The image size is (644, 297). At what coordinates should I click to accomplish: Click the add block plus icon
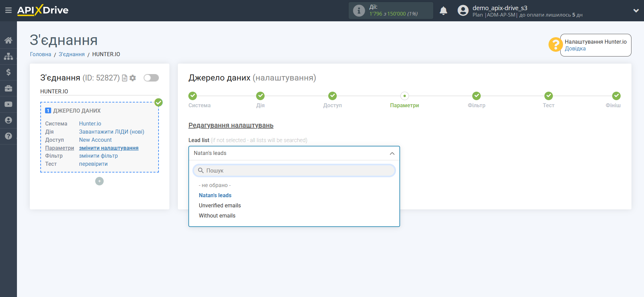coord(99,181)
